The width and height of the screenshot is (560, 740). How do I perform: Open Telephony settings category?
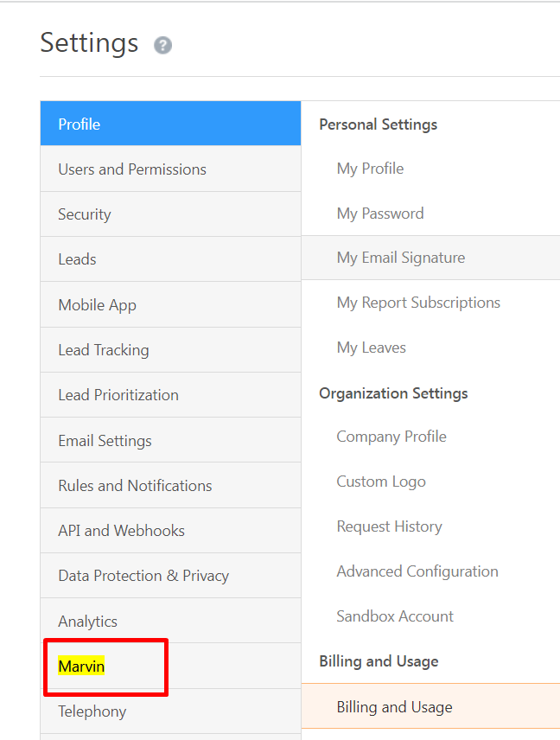pyautogui.click(x=92, y=711)
